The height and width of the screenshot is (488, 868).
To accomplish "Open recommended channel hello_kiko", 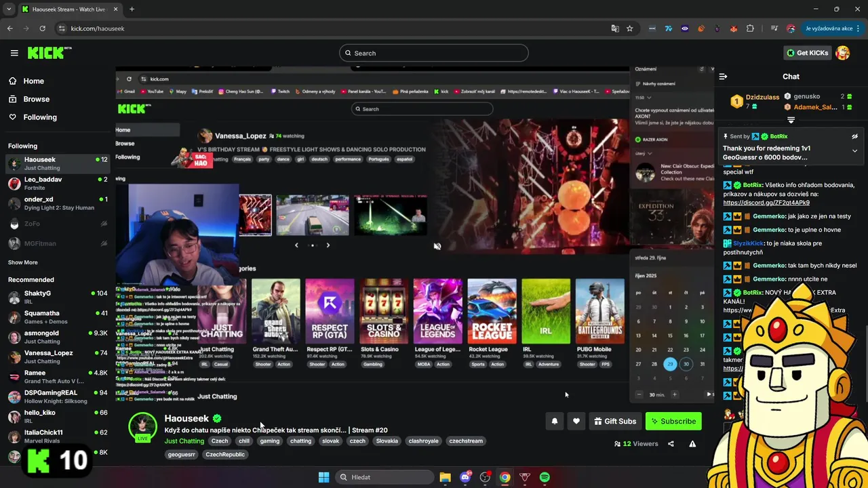I will [58, 416].
